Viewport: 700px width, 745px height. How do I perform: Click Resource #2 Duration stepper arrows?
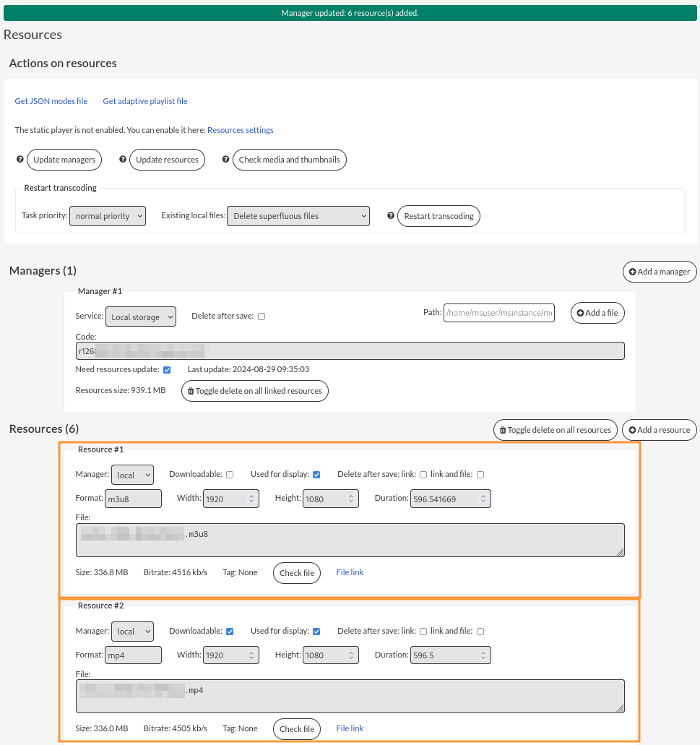coord(483,655)
